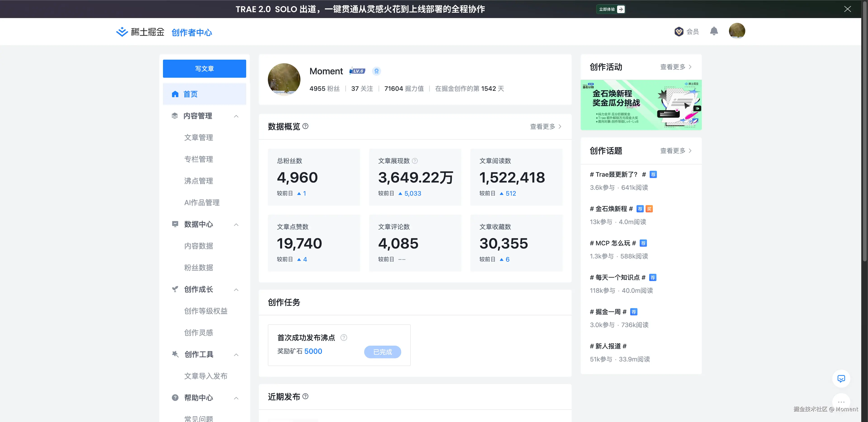
Task: Collapse the 数据中心 menu section
Action: pyautogui.click(x=236, y=225)
